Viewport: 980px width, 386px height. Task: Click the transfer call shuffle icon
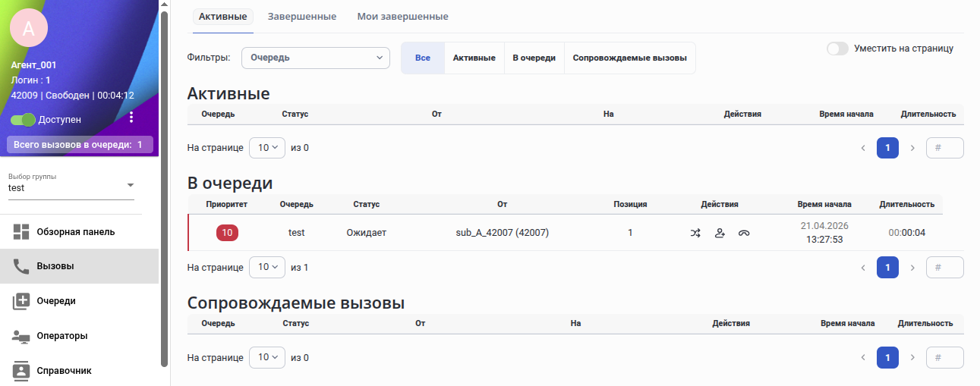pos(695,233)
